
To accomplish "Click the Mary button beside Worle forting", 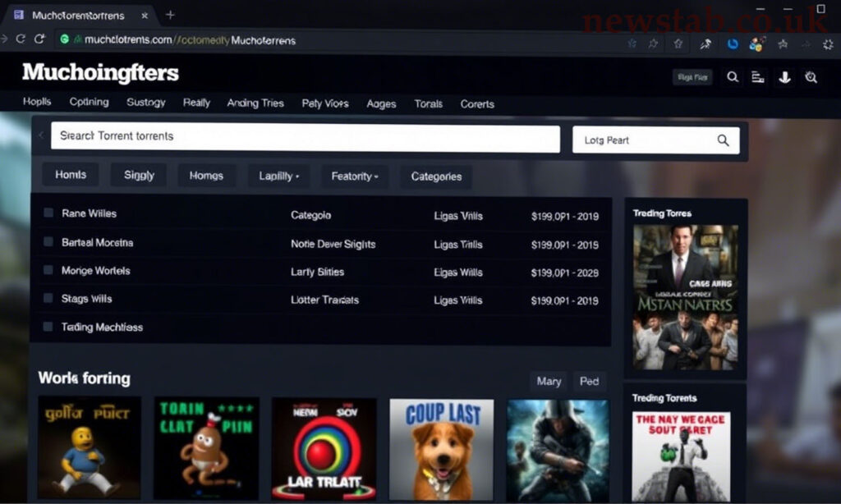I will pyautogui.click(x=549, y=381).
